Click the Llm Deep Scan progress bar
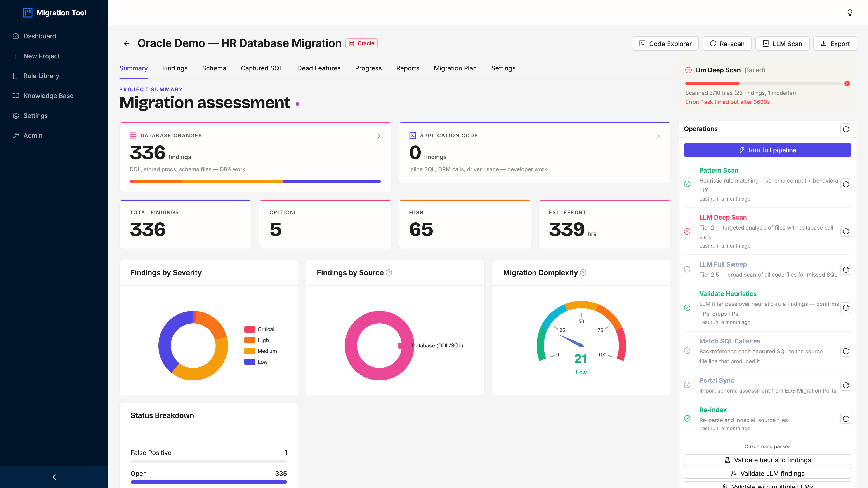The height and width of the screenshot is (488, 868). pos(763,84)
